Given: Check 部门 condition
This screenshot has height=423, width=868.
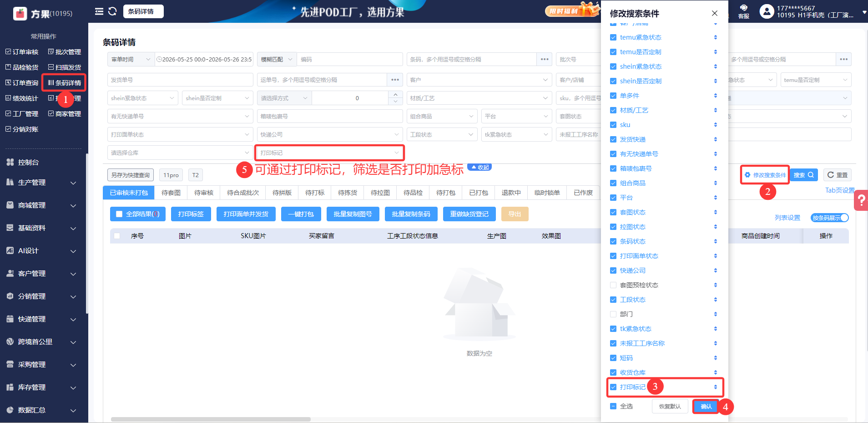Looking at the screenshot, I should pos(613,314).
